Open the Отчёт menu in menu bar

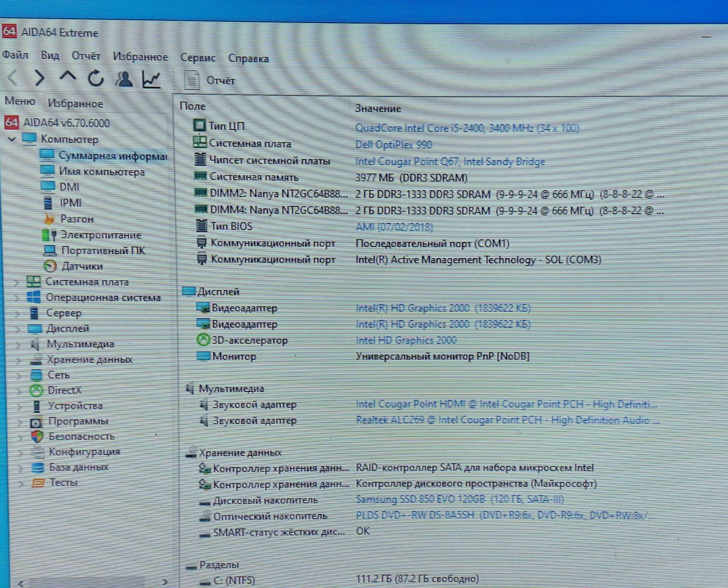86,56
